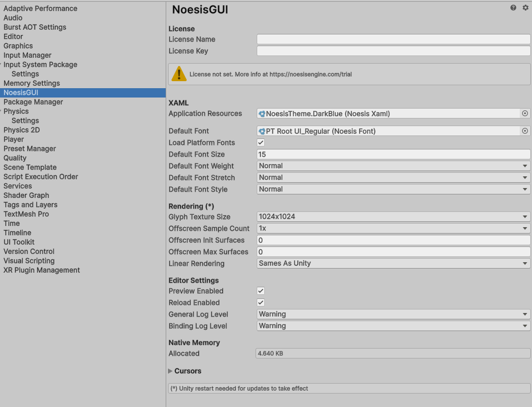The image size is (532, 407).
Task: Disable the Preview Enabled checkbox
Action: (x=261, y=291)
